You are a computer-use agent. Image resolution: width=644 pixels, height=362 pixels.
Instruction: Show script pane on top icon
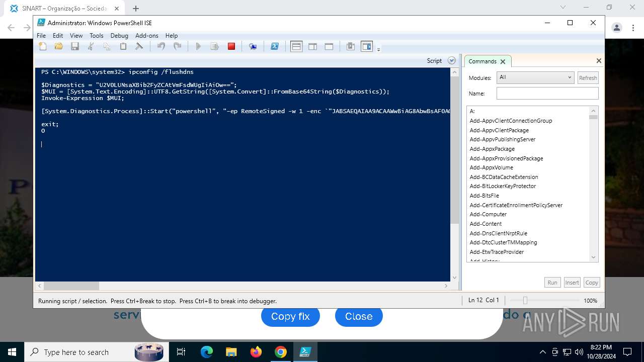tap(296, 46)
